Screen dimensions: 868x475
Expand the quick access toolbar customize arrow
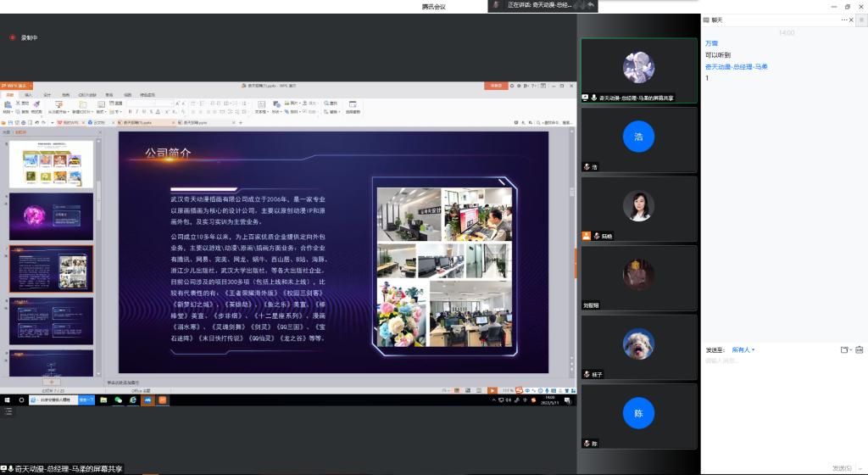tap(52, 122)
